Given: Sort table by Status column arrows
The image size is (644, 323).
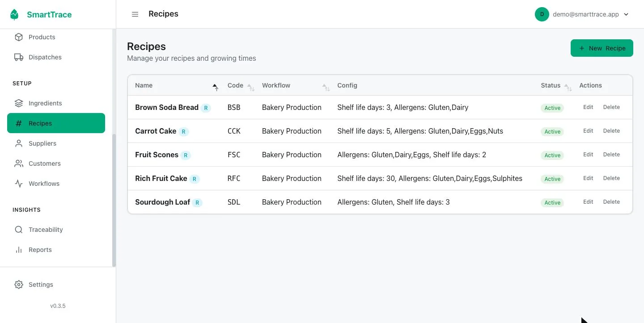Looking at the screenshot, I should (568, 87).
